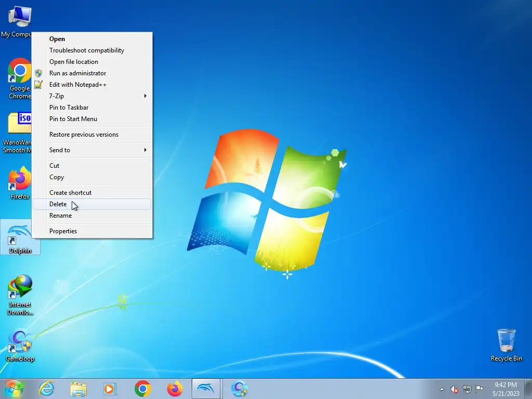Choose Pin to Taskbar
Screen dimensions: 532x399
coord(92,108)
